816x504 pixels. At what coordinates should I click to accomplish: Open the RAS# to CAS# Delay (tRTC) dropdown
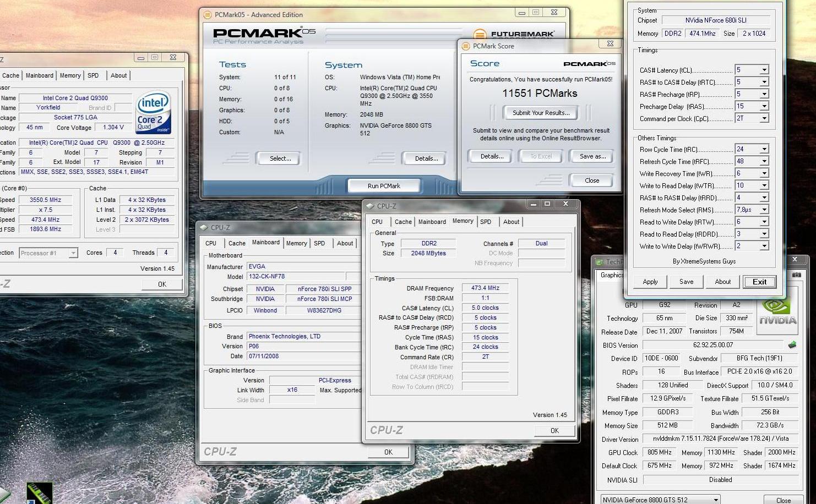[764, 82]
